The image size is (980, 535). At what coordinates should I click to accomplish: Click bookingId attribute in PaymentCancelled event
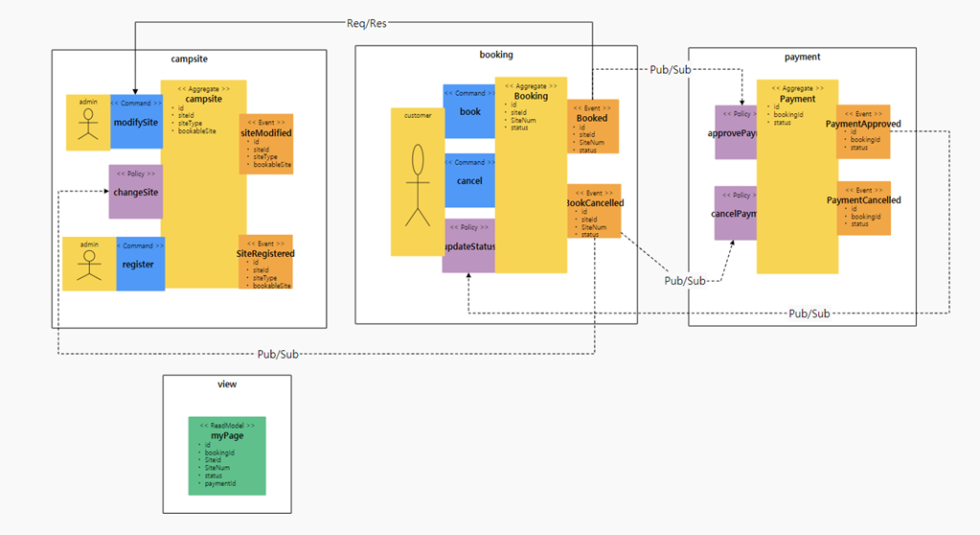coord(866,217)
